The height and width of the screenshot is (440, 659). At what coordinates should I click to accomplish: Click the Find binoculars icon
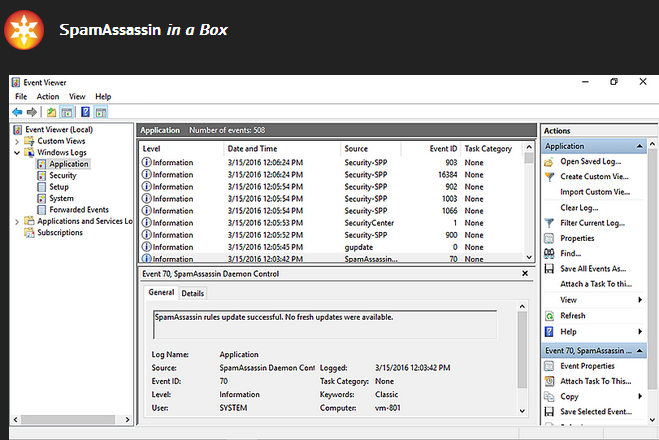[549, 253]
